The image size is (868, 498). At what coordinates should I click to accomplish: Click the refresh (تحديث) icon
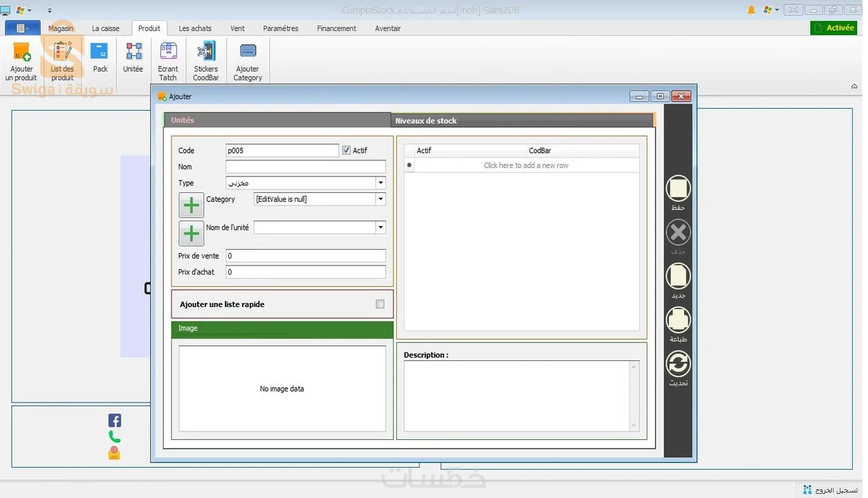[678, 364]
